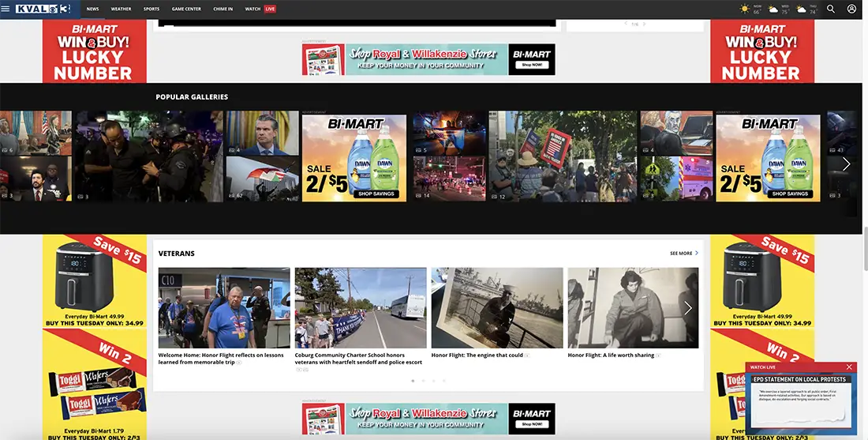Open the umbrella flag silhouette gallery thumbnail

point(263,179)
